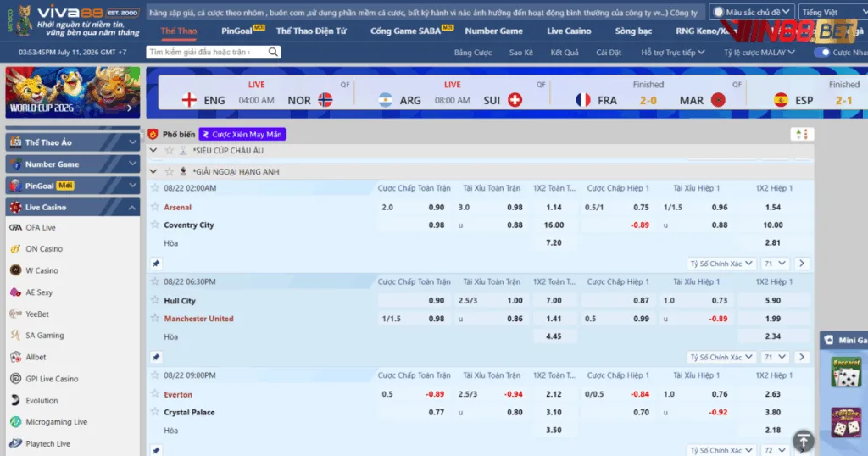Open Microgaming Live icon
The width and height of the screenshot is (868, 456).
[x=15, y=422]
